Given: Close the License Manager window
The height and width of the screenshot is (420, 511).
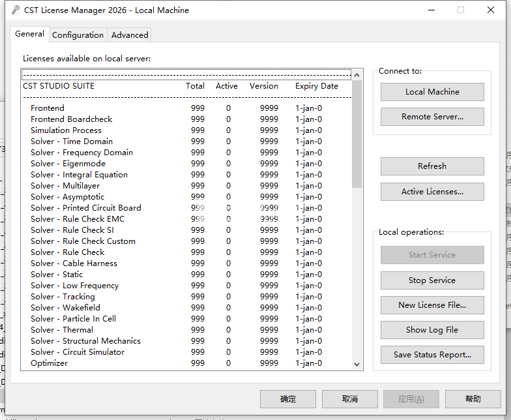Looking at the screenshot, I should tap(491, 10).
